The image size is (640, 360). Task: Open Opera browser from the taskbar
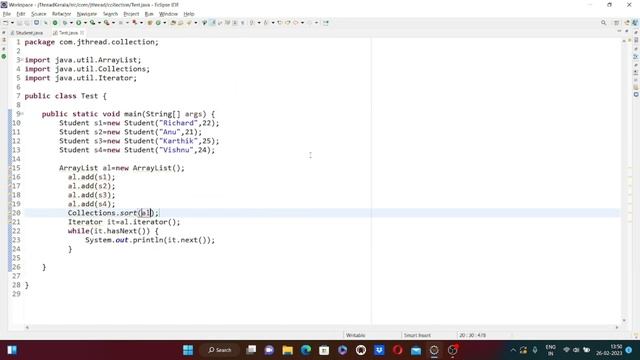coord(398,350)
